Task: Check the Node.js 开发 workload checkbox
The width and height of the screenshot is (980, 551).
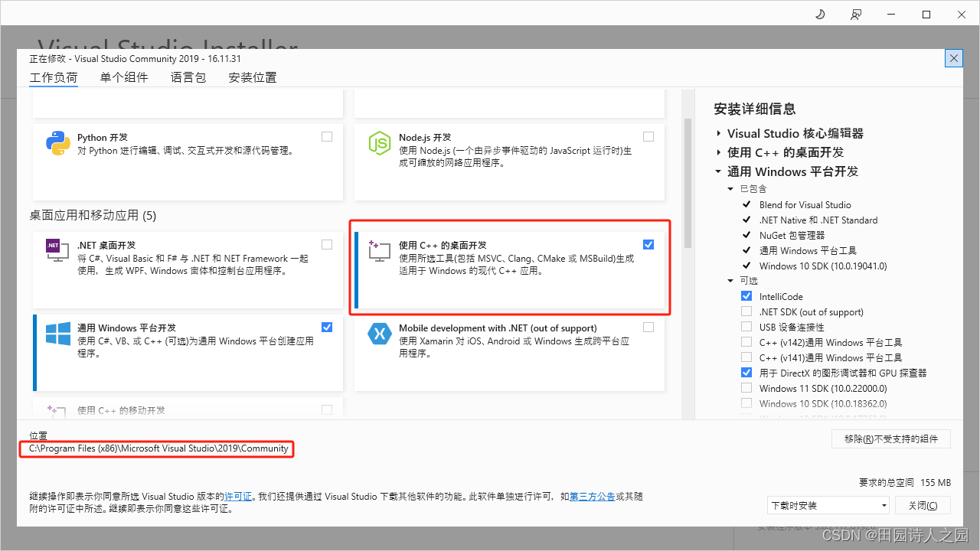Action: pyautogui.click(x=648, y=137)
